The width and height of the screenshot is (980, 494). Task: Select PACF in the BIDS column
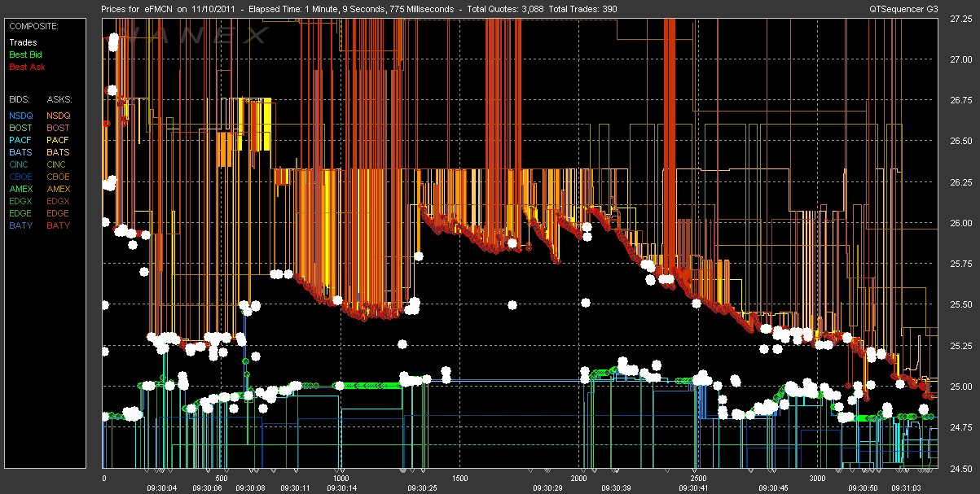point(20,140)
